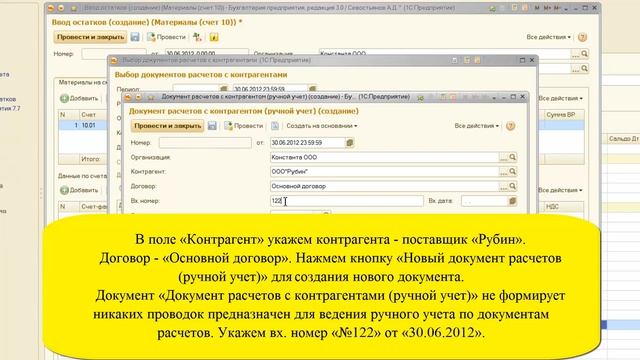Click Добавить above the Счет table
Viewport: 640px width, 360px height.
[80, 98]
